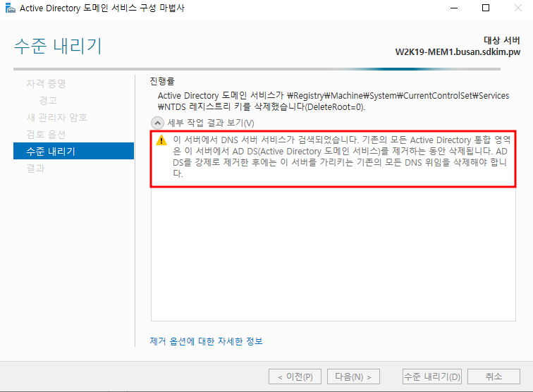Select 경고 step in sidebar
Image resolution: width=533 pixels, height=392 pixels.
click(x=48, y=100)
